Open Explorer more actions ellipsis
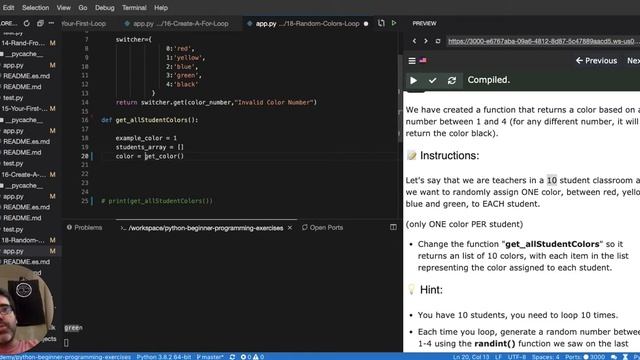The width and height of the screenshot is (640, 360). [51, 23]
